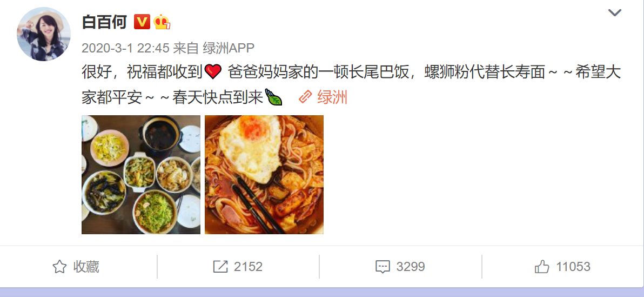
Task: Open the 白百何 username link
Action: [104, 22]
